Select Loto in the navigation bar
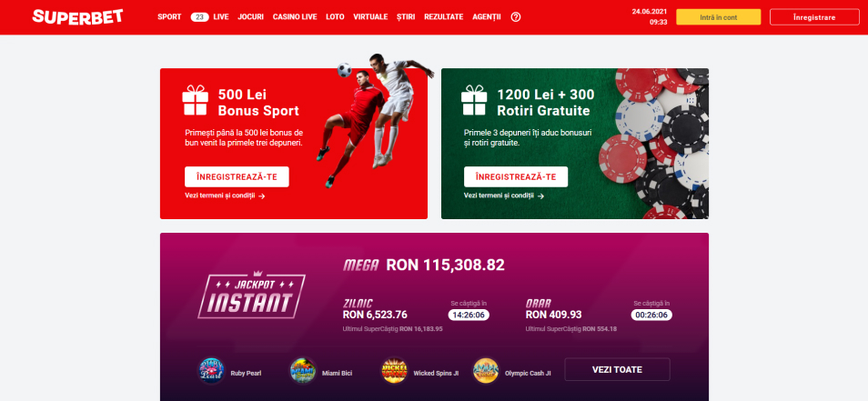The image size is (868, 401). click(335, 17)
